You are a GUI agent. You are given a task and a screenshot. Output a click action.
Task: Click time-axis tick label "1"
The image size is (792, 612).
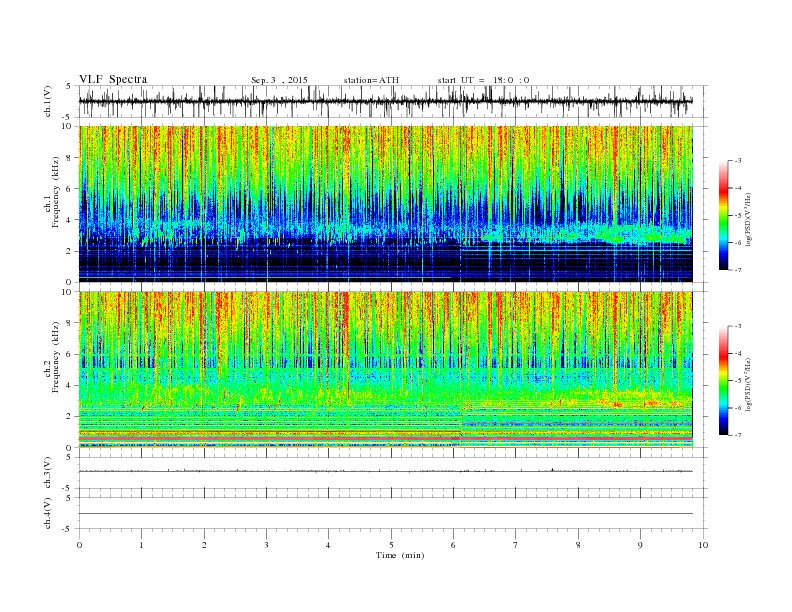pos(141,545)
